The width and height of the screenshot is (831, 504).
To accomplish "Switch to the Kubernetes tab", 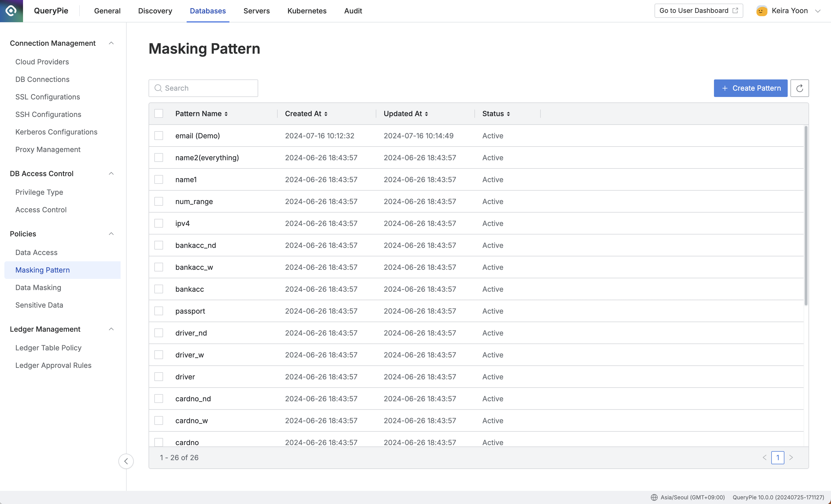I will click(x=307, y=11).
